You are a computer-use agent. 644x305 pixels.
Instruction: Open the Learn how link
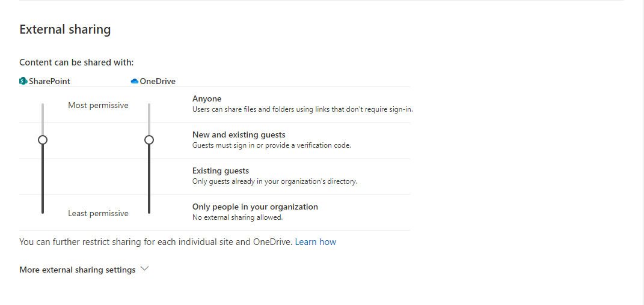[x=316, y=242]
